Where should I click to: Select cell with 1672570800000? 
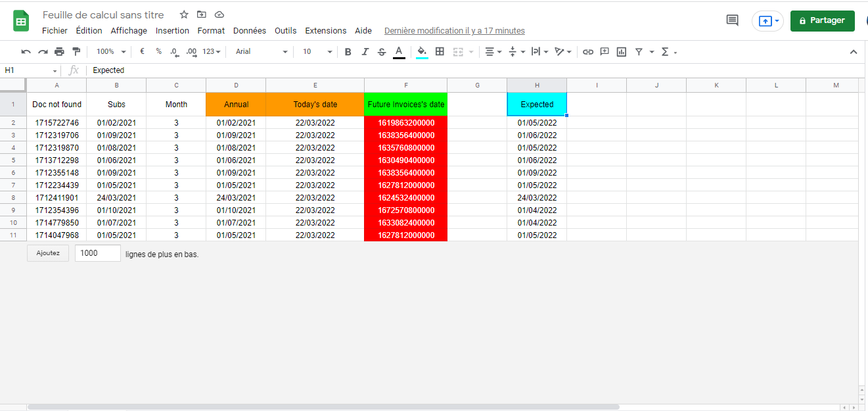(406, 210)
